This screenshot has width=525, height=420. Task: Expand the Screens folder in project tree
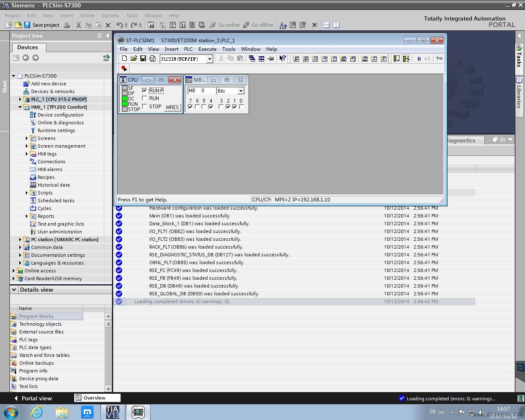(27, 138)
